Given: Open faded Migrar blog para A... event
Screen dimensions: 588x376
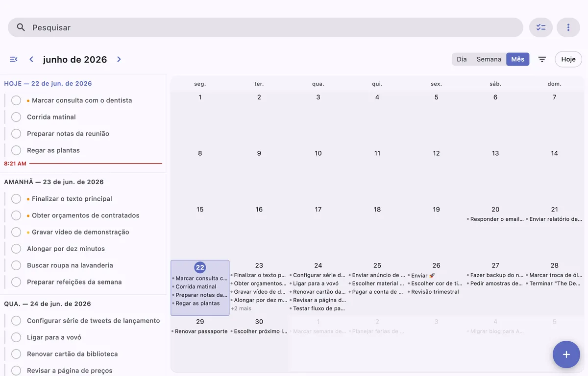Looking at the screenshot, I should (x=495, y=331).
